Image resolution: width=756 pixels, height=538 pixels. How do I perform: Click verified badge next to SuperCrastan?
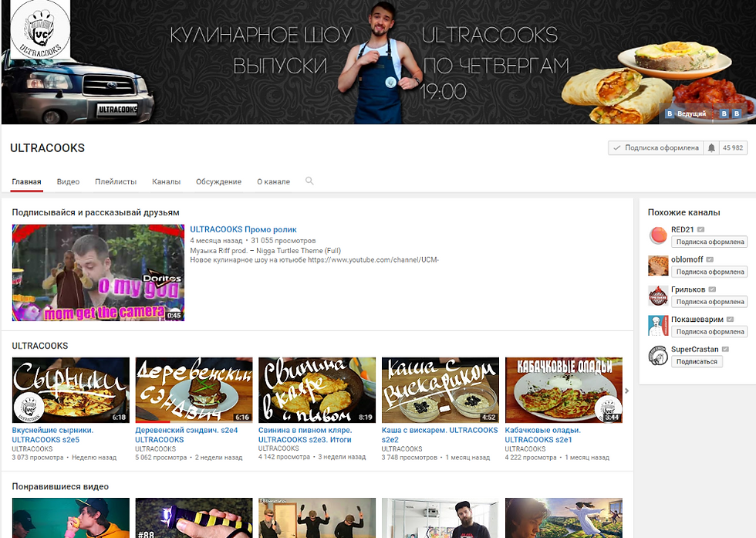(725, 350)
